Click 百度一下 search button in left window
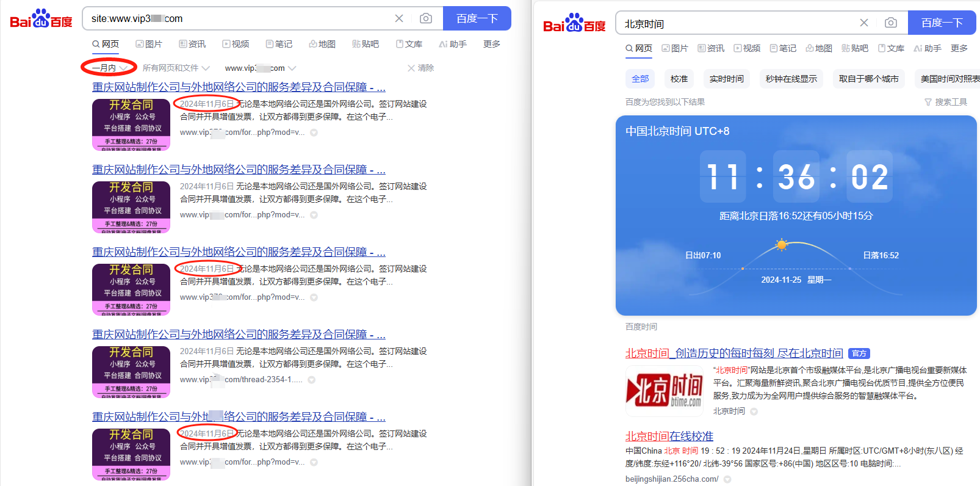The height and width of the screenshot is (486, 980). 477,18
